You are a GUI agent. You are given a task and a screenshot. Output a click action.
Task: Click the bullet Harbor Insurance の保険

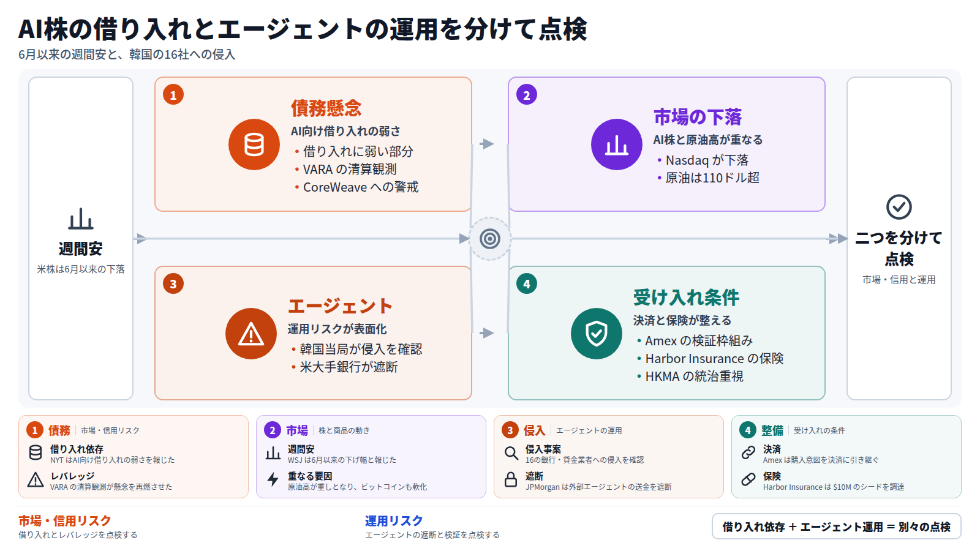click(714, 358)
